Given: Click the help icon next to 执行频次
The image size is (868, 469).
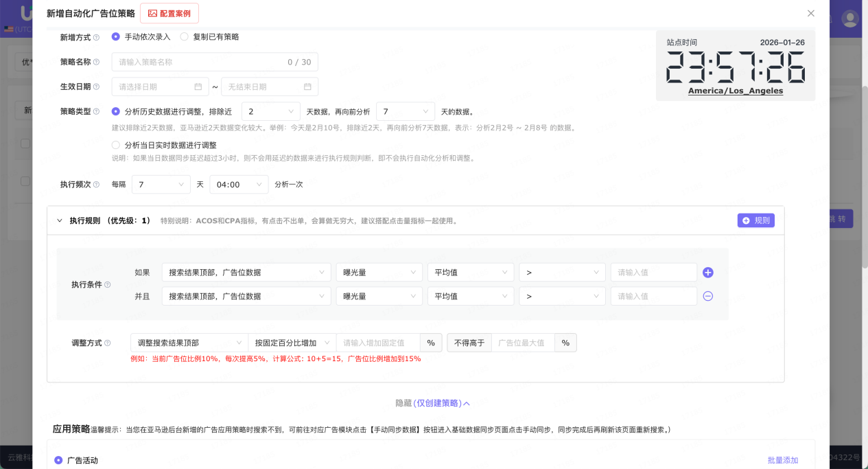Looking at the screenshot, I should pos(96,184).
